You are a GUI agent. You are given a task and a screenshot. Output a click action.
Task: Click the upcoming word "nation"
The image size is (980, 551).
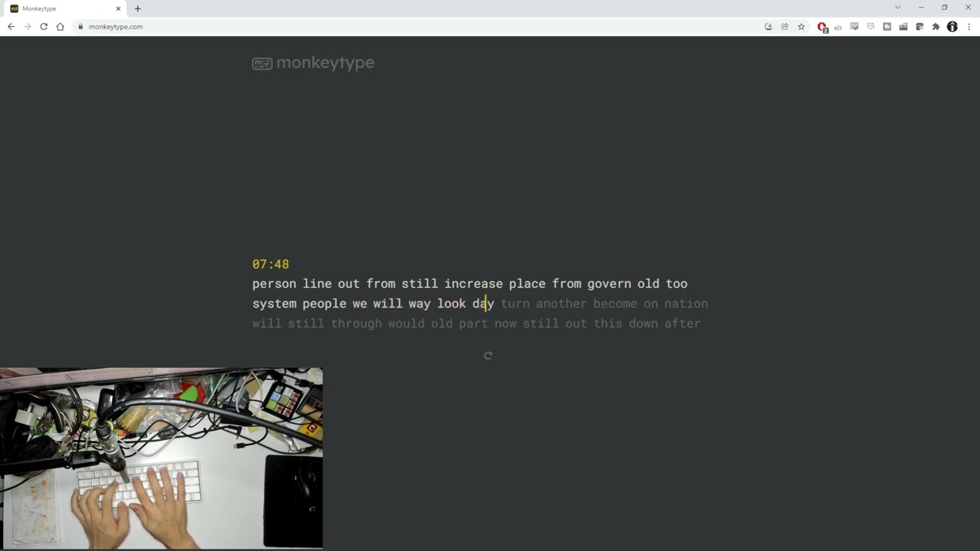(x=686, y=304)
